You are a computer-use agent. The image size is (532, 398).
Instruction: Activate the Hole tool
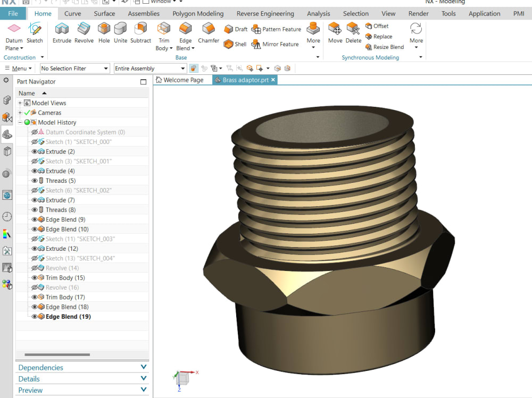pos(104,33)
